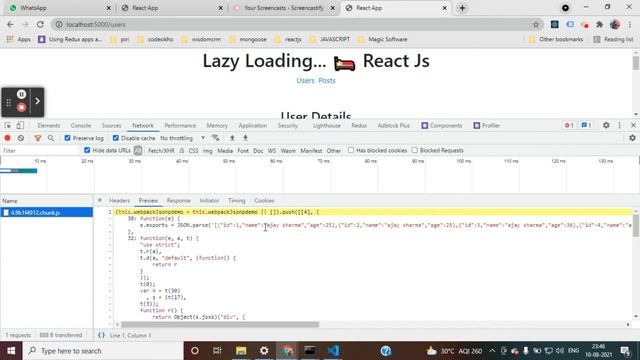This screenshot has height=360, width=640.
Task: Toggle the device toolbar icon
Action: coord(20,125)
